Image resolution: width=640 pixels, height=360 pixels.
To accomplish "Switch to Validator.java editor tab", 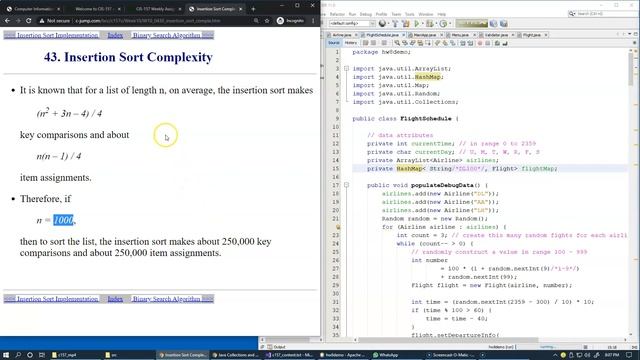I will coord(496,35).
